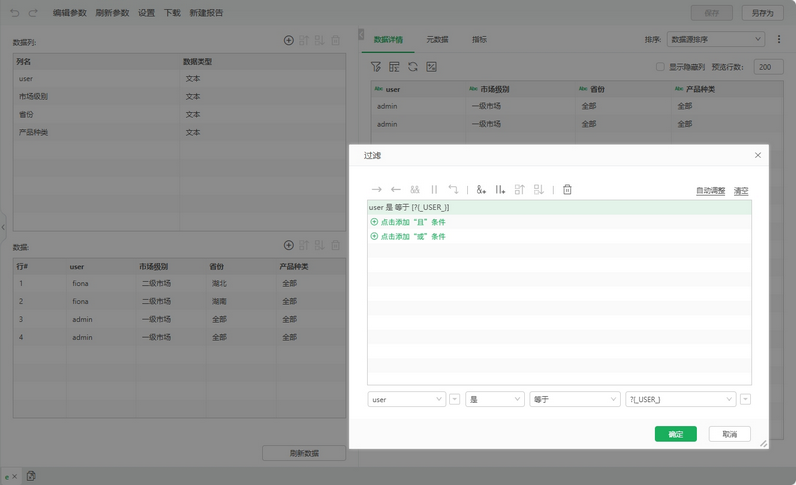Click the add AND condition (&+) icon

[x=481, y=190]
